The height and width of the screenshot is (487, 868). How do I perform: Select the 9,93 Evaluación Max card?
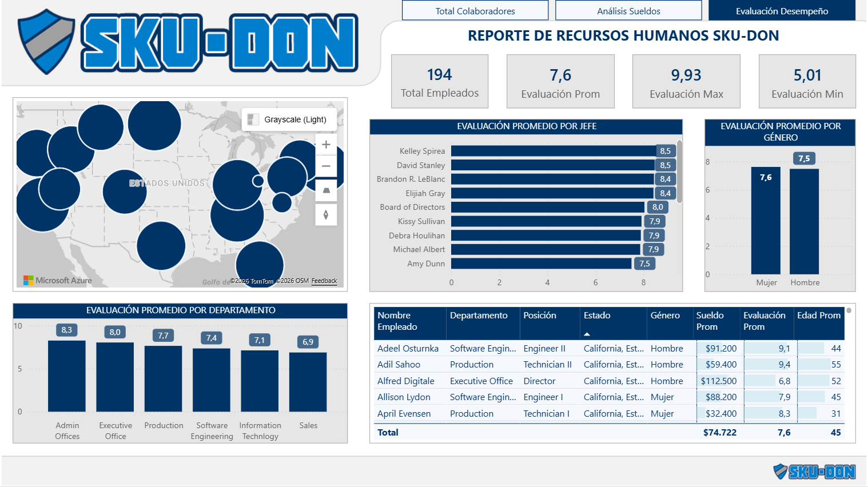pyautogui.click(x=686, y=81)
